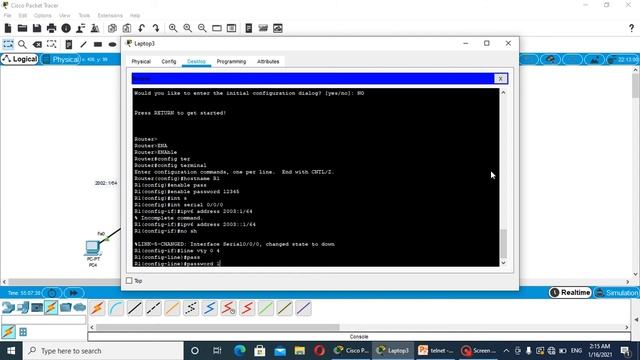Screen dimensions: 640x360
Task: Click the Fast Forward Time button
Action: 73,293
